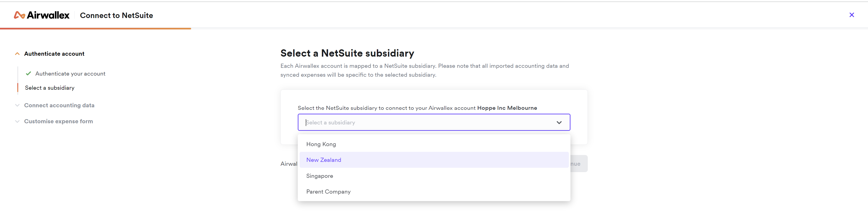Image resolution: width=868 pixels, height=218 pixels.
Task: Open the Authenticate your account step
Action: point(70,74)
